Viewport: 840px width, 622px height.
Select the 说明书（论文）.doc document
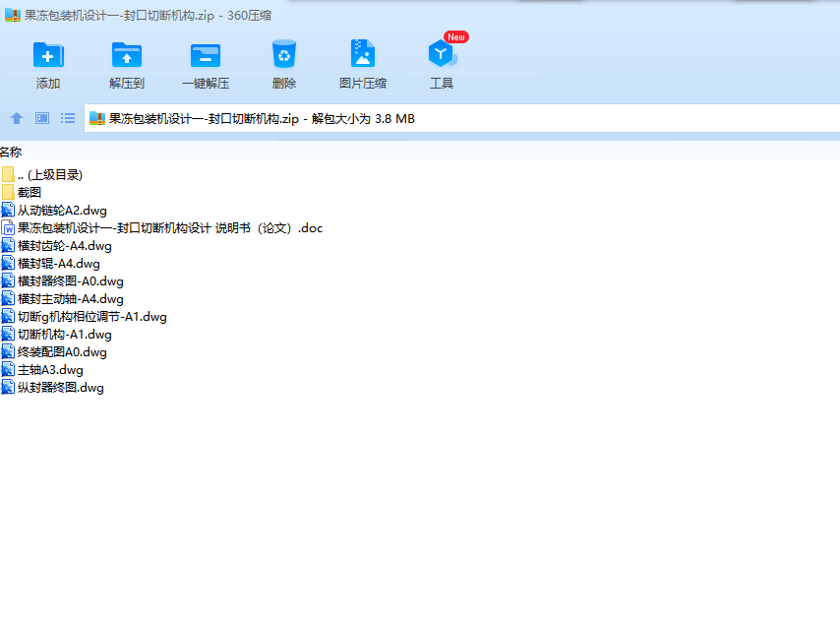pyautogui.click(x=161, y=228)
